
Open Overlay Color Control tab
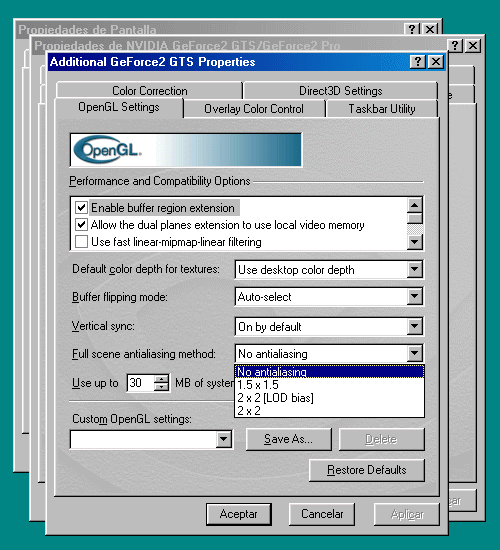[254, 109]
